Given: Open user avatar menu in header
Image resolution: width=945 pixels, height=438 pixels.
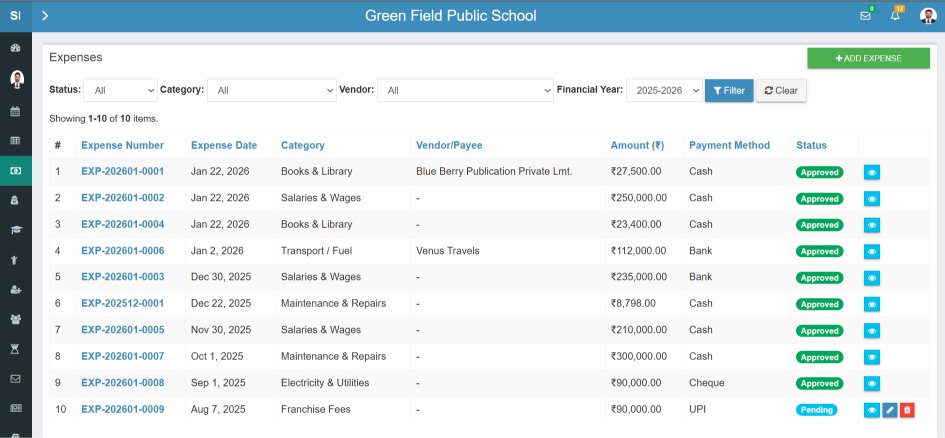Looking at the screenshot, I should 928,16.
